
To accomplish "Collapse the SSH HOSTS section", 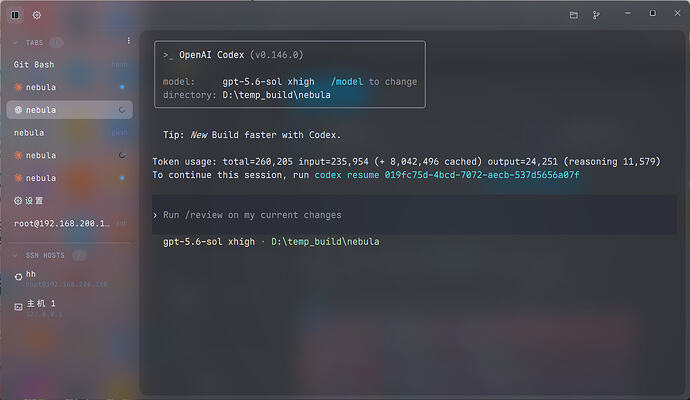I will 15,255.
